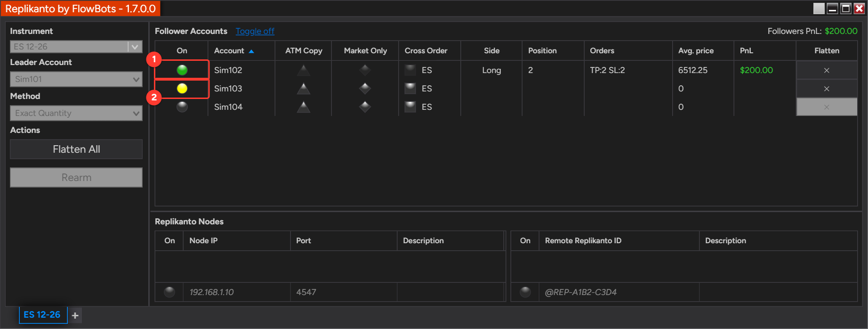Toggle ATM Copy triangle for Sim103
The height and width of the screenshot is (329, 868).
[304, 89]
